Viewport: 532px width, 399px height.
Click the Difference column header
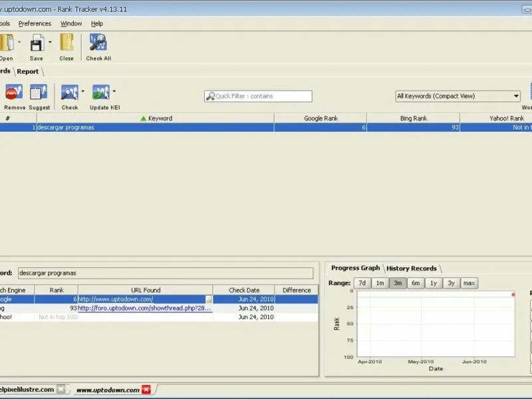297,290
